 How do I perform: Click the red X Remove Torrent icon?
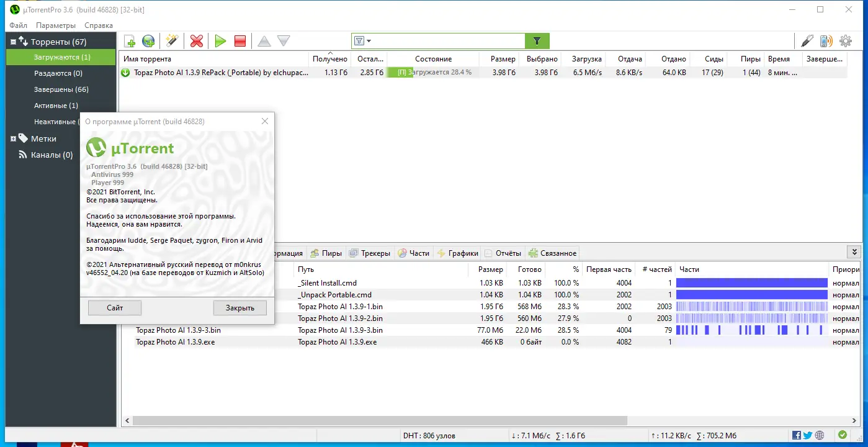tap(197, 42)
